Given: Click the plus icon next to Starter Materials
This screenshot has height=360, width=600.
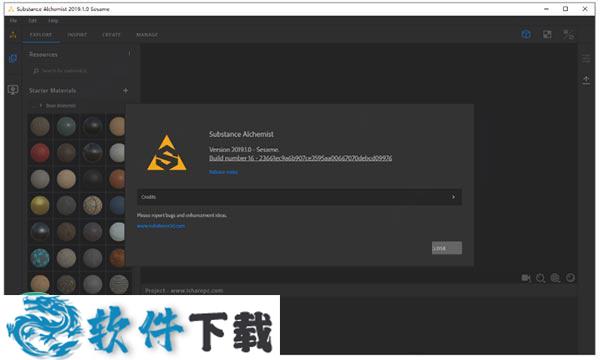Looking at the screenshot, I should 126,91.
